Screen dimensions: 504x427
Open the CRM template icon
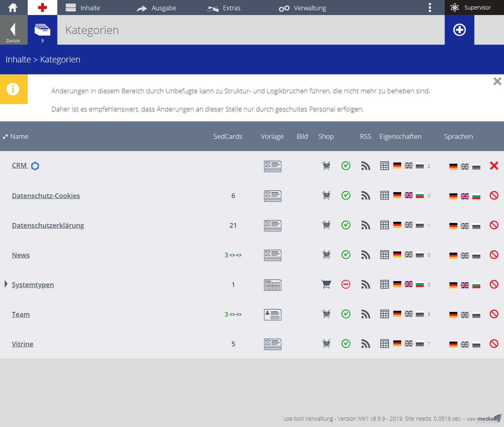click(272, 166)
